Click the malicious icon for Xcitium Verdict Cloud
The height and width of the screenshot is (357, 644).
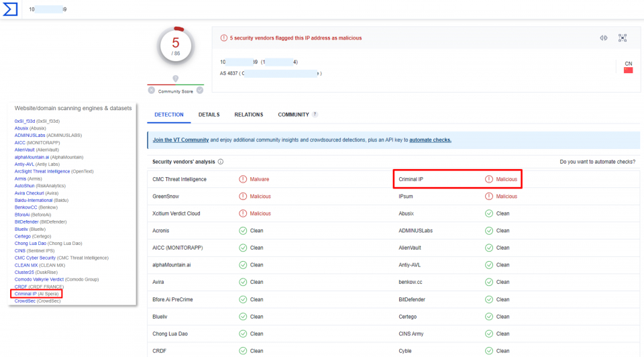pyautogui.click(x=243, y=213)
